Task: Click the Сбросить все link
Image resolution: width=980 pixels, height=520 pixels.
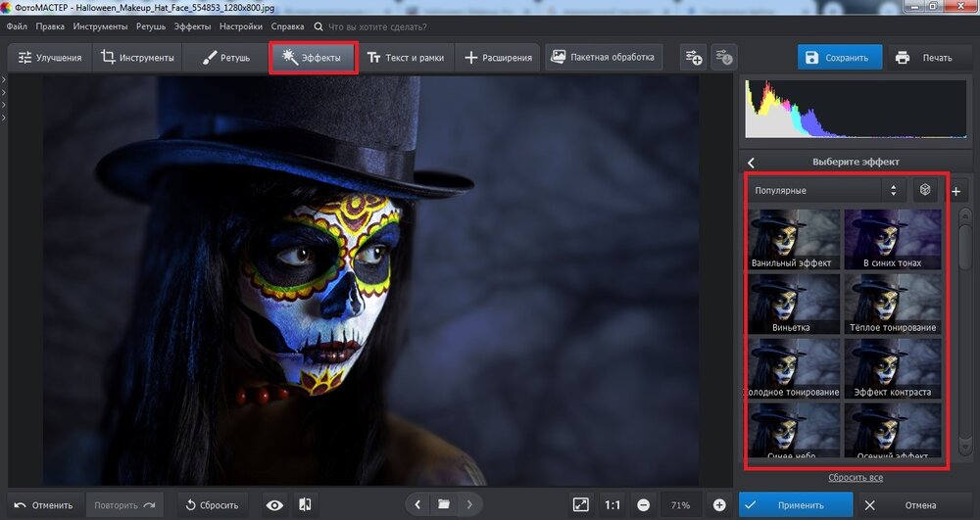Action: 856,477
